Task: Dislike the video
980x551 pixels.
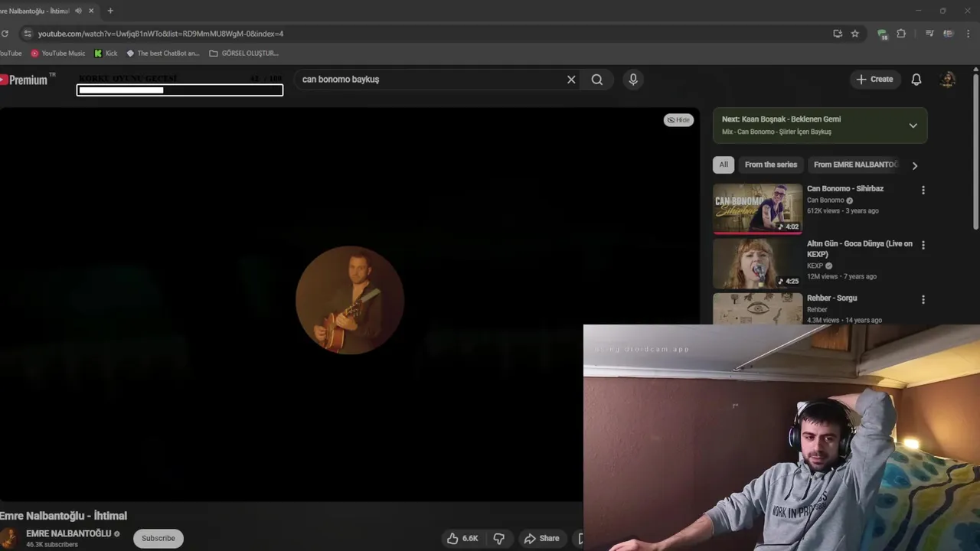Action: [499, 539]
